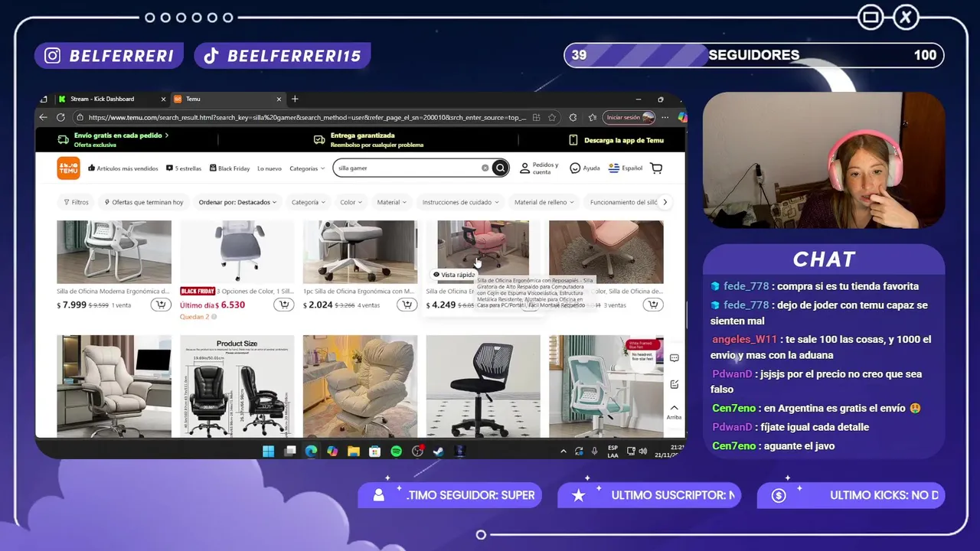Open the 'Lo nuevo' menu item

point(269,168)
